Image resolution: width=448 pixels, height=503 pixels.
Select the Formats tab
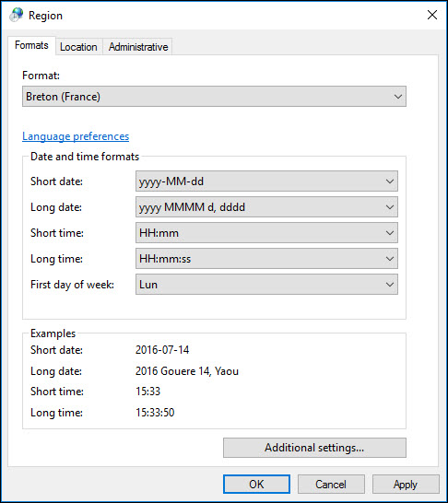31,45
